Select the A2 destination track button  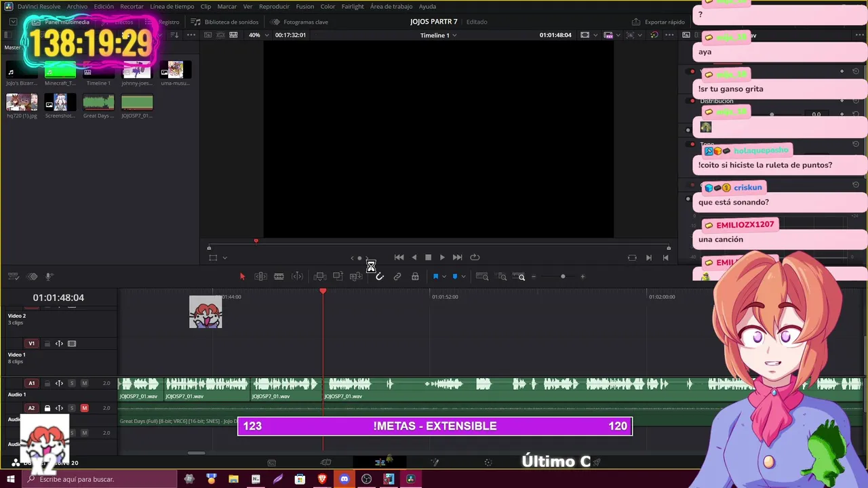31,408
